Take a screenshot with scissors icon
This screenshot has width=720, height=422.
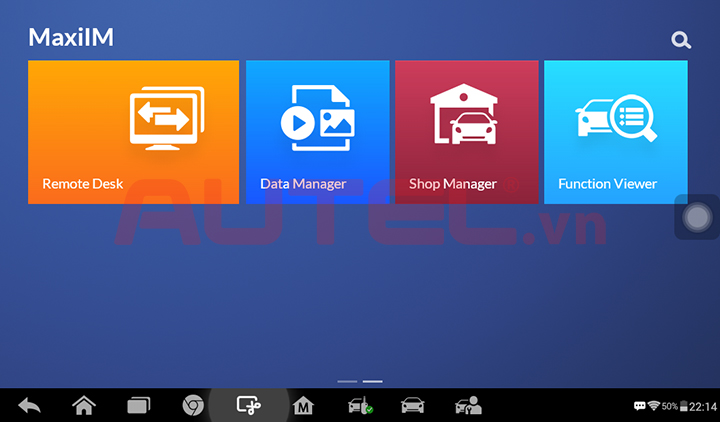pos(248,406)
